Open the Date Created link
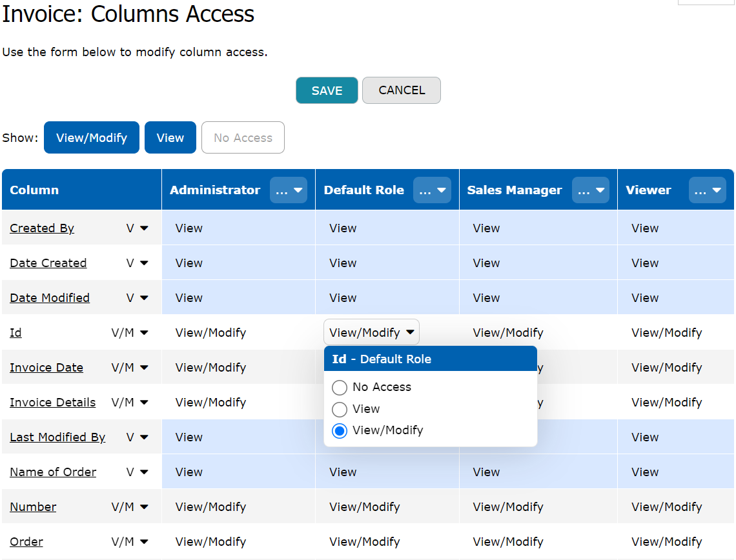The width and height of the screenshot is (736, 560). coord(48,263)
